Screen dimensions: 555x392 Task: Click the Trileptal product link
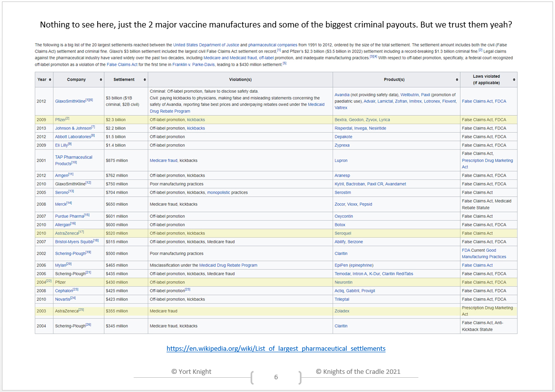(x=342, y=299)
